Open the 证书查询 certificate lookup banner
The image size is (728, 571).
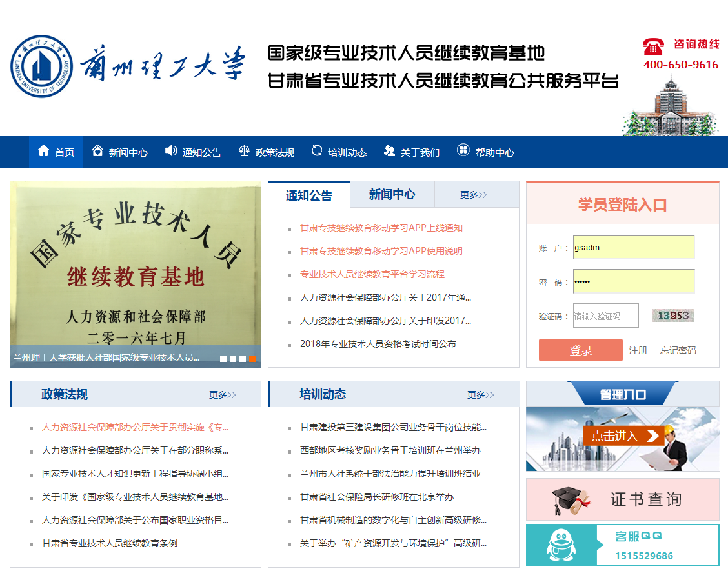click(623, 499)
